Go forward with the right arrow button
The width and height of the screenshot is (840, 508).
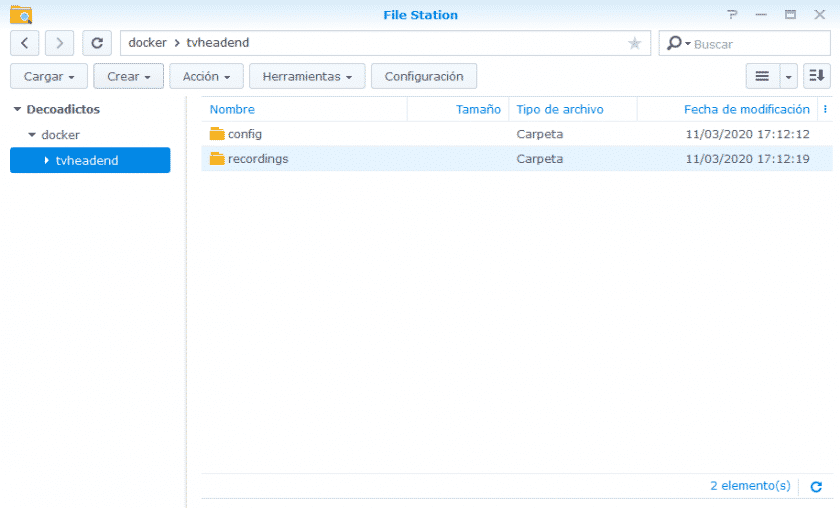(59, 43)
